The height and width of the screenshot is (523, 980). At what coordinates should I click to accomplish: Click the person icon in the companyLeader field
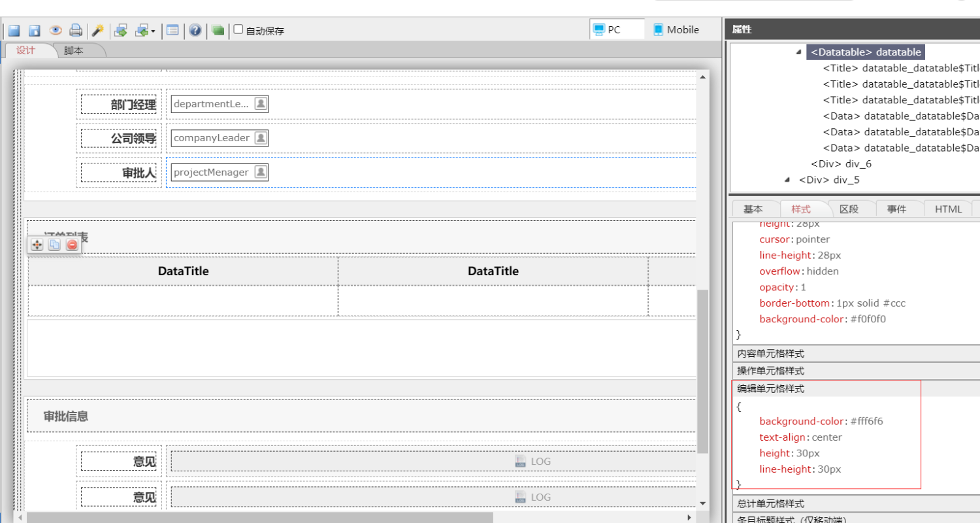(260, 138)
